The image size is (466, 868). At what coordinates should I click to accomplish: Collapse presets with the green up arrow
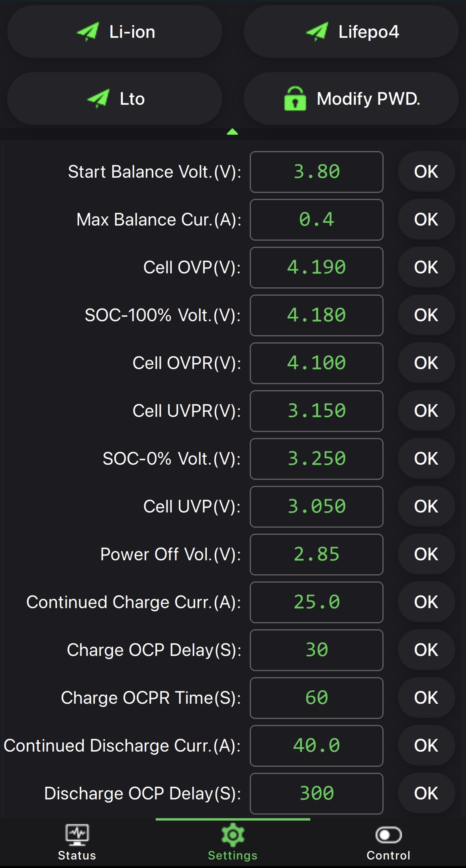coord(232,132)
